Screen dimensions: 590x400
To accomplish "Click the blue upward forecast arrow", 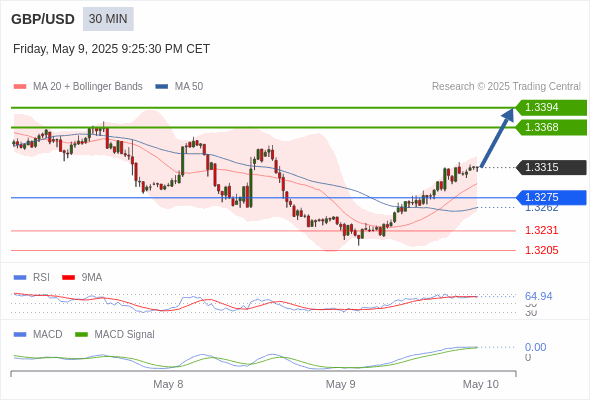I will tap(497, 138).
